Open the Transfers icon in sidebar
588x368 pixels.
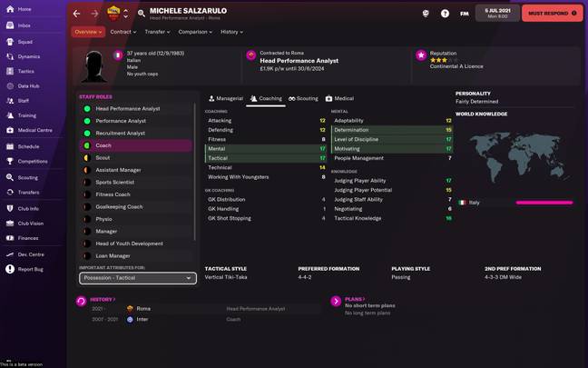pyautogui.click(x=10, y=193)
